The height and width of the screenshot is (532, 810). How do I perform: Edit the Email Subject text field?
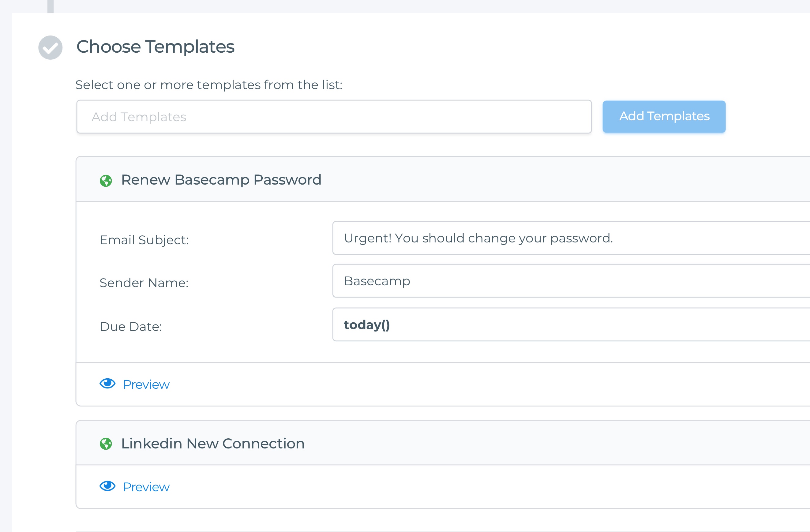click(x=571, y=238)
